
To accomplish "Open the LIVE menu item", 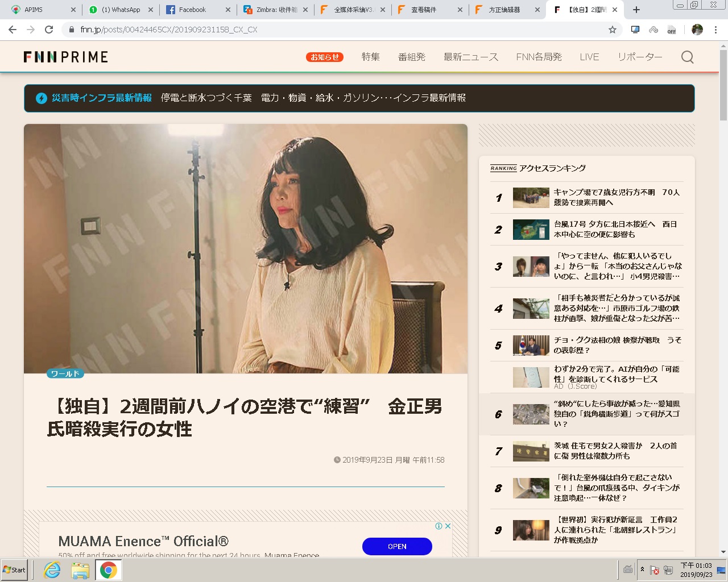I will click(589, 57).
